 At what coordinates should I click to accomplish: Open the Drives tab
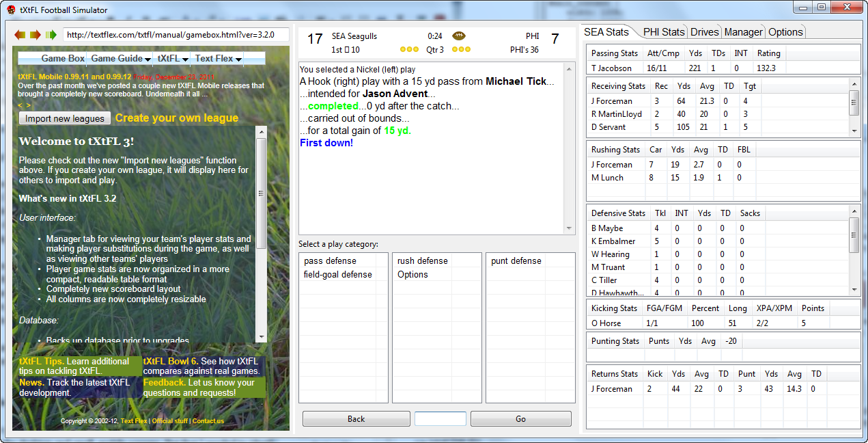click(x=705, y=31)
